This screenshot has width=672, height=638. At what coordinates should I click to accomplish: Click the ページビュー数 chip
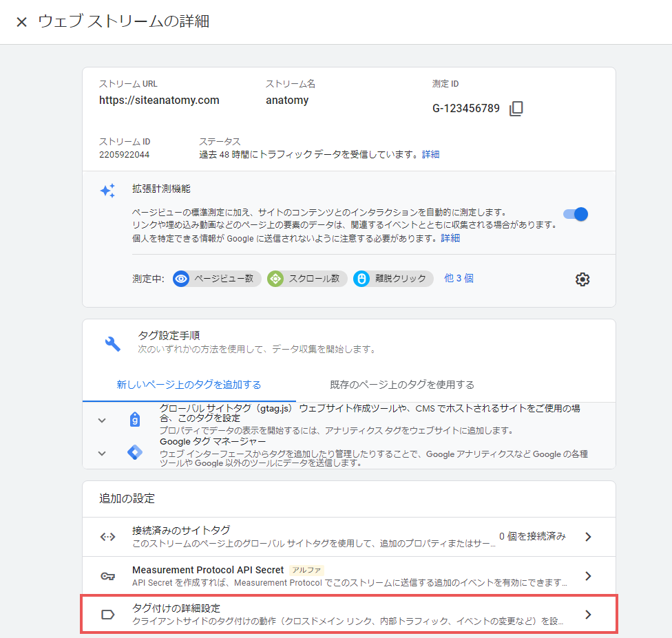pyautogui.click(x=217, y=279)
